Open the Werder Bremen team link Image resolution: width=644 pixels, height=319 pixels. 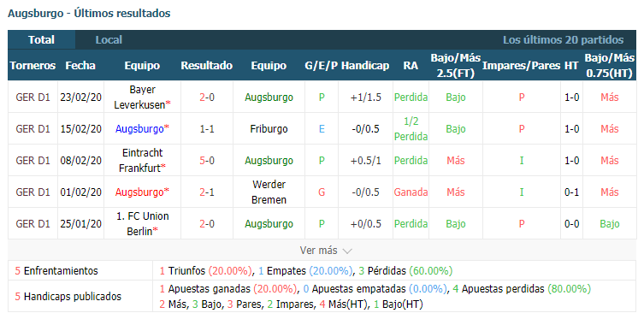[x=269, y=192]
